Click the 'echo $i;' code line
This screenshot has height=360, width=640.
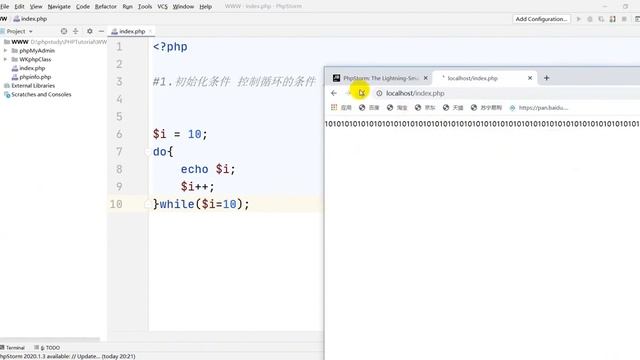[208, 169]
